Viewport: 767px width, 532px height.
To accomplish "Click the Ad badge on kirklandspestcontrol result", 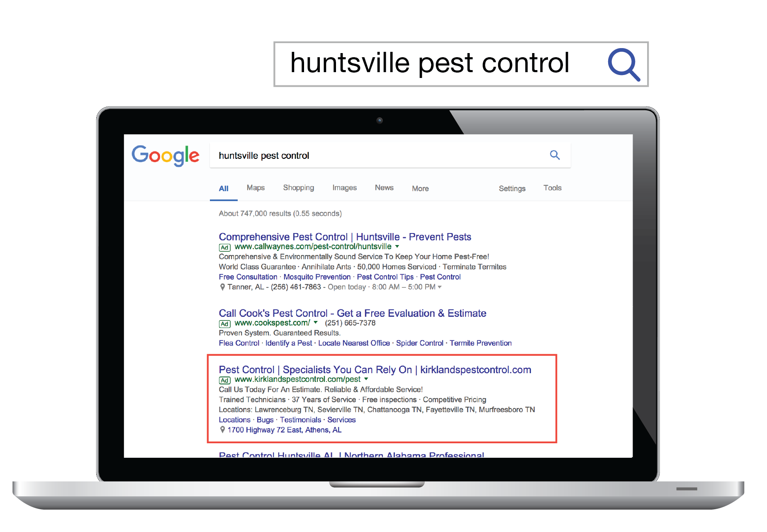I will click(x=224, y=380).
